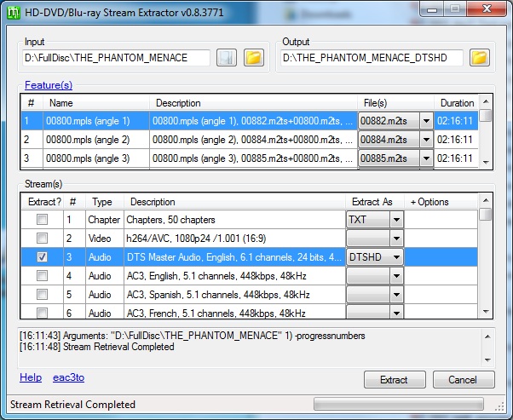Image resolution: width=513 pixels, height=420 pixels.
Task: Open the Help link
Action: [x=31, y=377]
